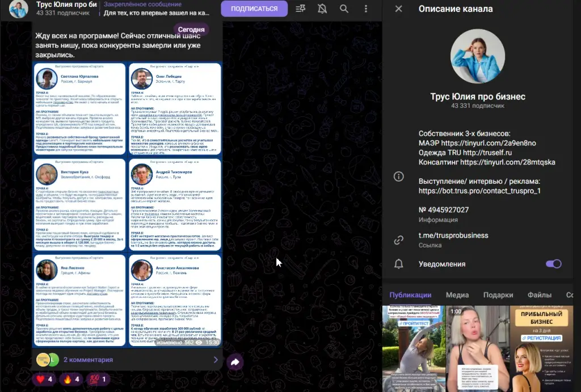Click the info icon in description panel
Screen dimensions: 581x392
(x=398, y=176)
